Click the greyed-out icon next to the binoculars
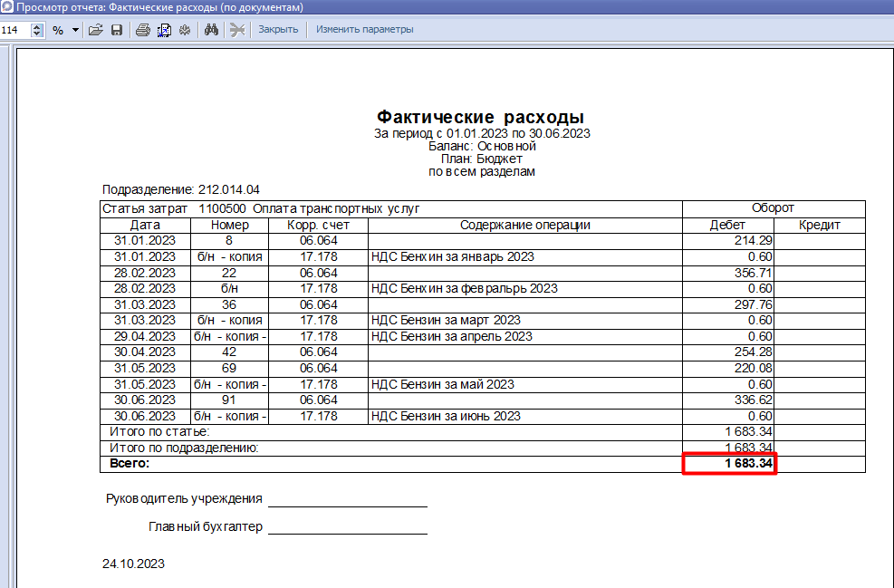Image resolution: width=894 pixels, height=588 pixels. click(x=237, y=30)
